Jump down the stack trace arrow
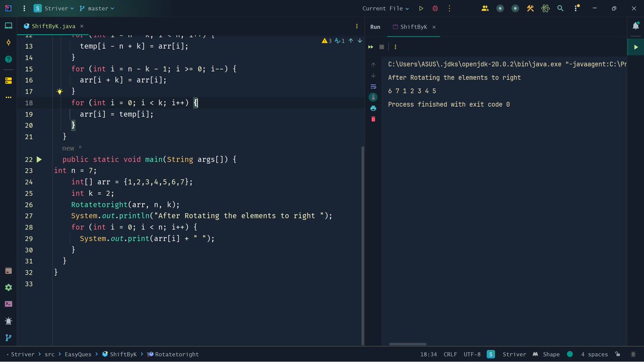This screenshot has width=644, height=362. (x=374, y=76)
